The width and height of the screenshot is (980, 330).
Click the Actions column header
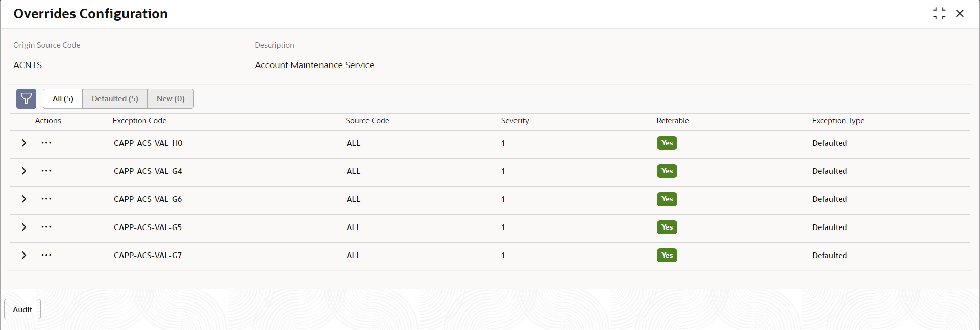pyautogui.click(x=48, y=121)
